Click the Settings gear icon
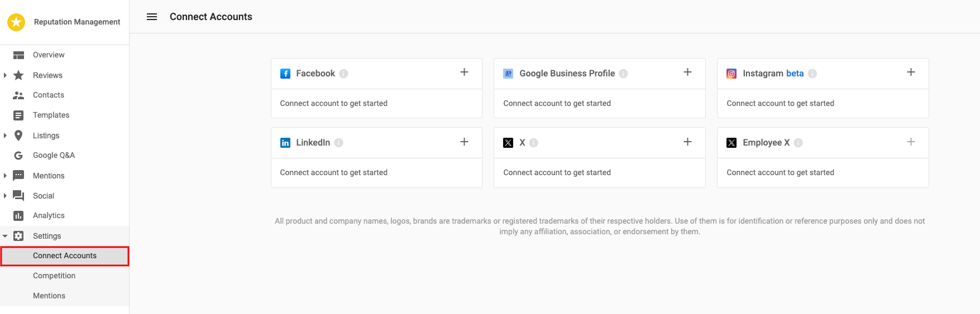Image resolution: width=980 pixels, height=314 pixels. pyautogui.click(x=18, y=236)
